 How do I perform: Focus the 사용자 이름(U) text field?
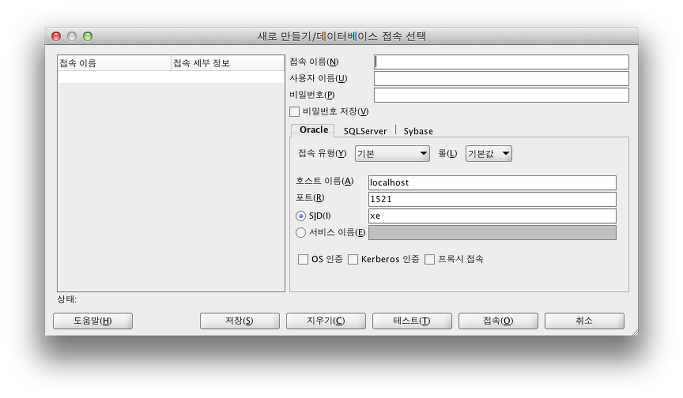(501, 78)
